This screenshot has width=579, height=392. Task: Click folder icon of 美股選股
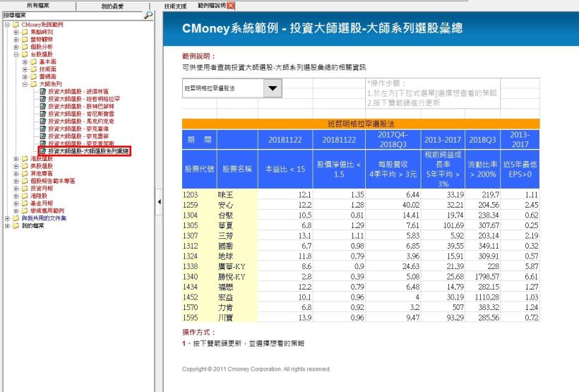(25, 166)
